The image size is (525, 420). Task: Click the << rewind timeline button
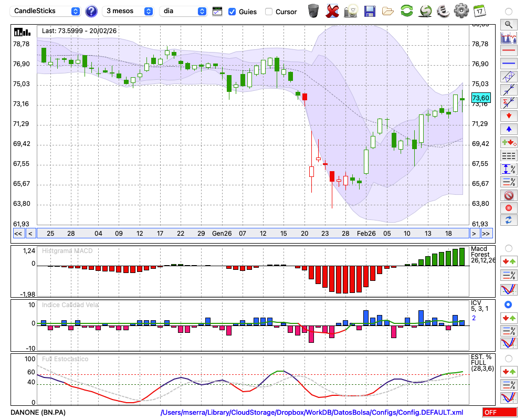[x=18, y=234]
